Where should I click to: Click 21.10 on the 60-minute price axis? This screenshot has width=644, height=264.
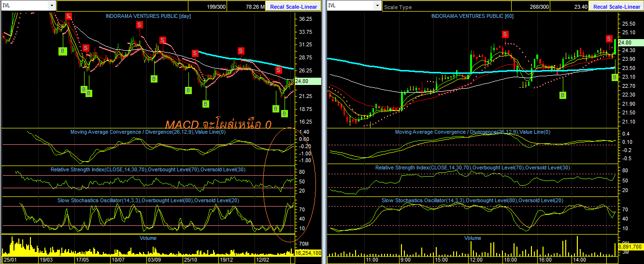click(x=629, y=121)
